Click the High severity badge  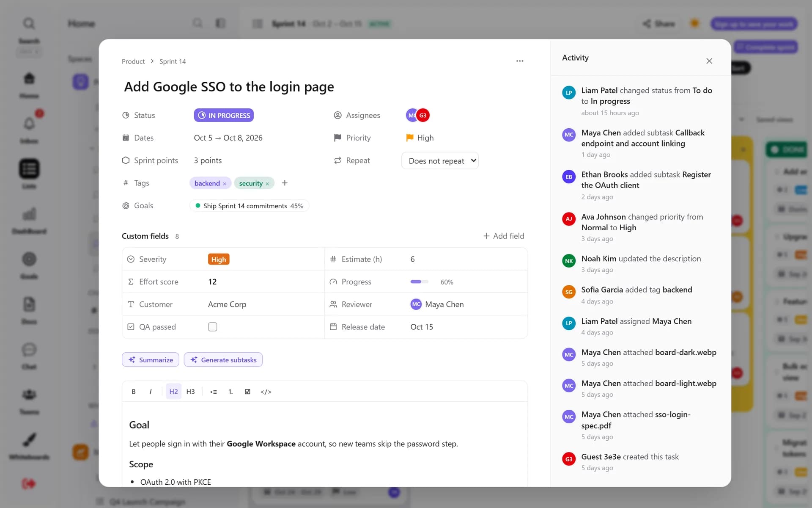point(219,259)
